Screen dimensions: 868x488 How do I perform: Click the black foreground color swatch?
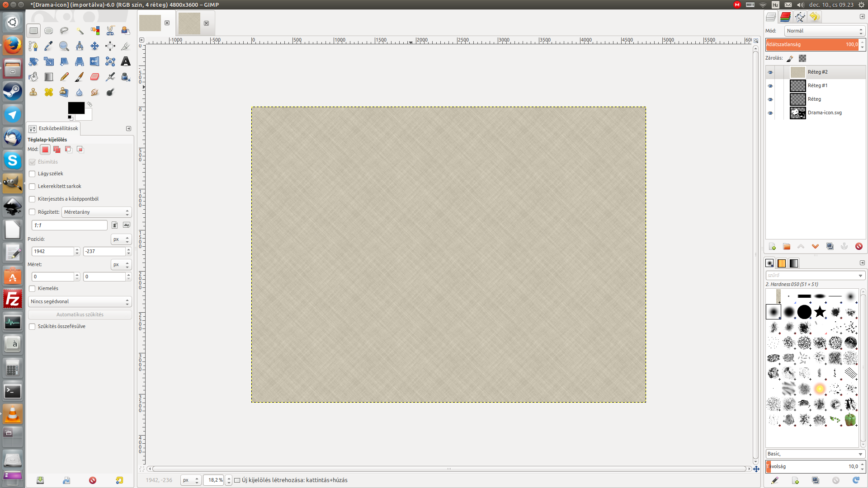(x=76, y=108)
